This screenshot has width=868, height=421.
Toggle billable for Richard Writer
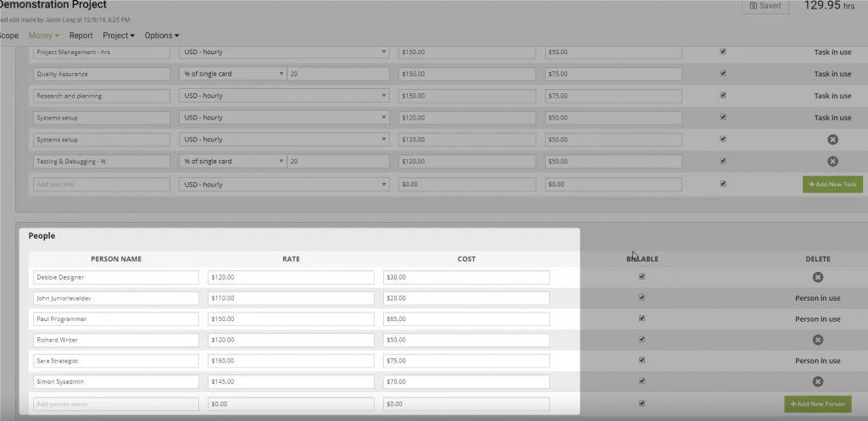point(643,339)
